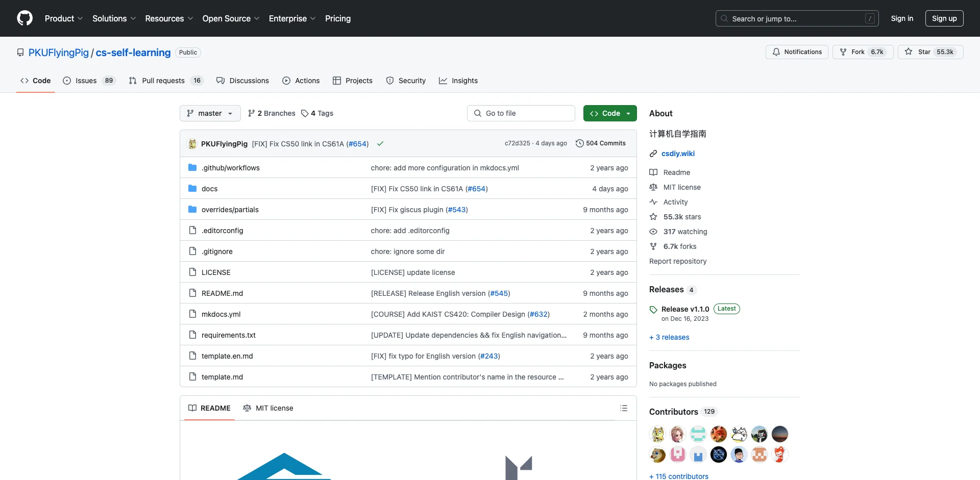Open the .gitignore file
Screen dimensions: 980x480
tap(217, 251)
